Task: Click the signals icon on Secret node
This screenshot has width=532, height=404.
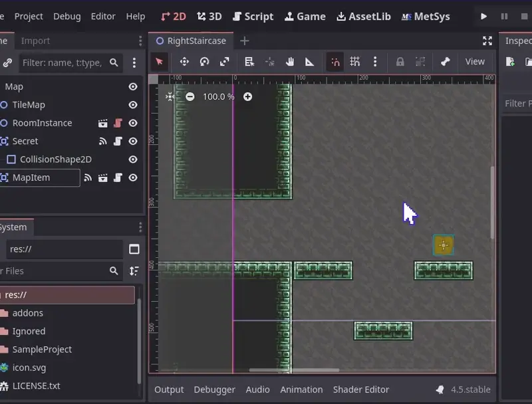Action: [x=103, y=141]
